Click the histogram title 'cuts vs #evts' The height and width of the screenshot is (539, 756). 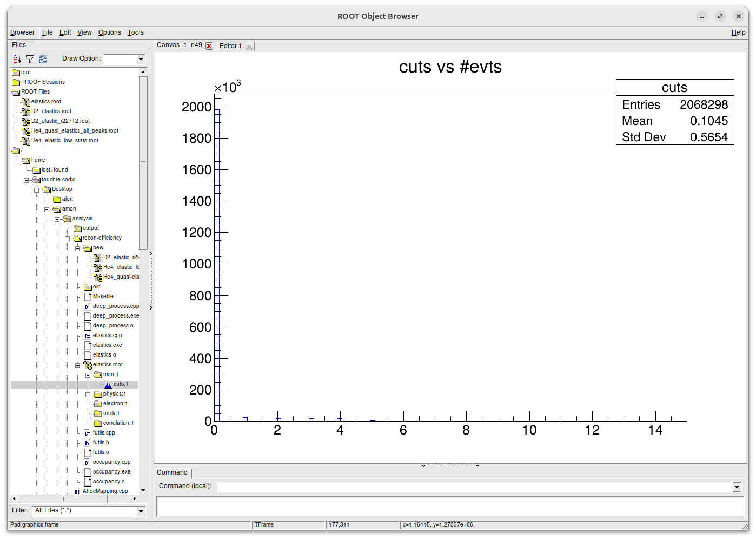pos(450,67)
